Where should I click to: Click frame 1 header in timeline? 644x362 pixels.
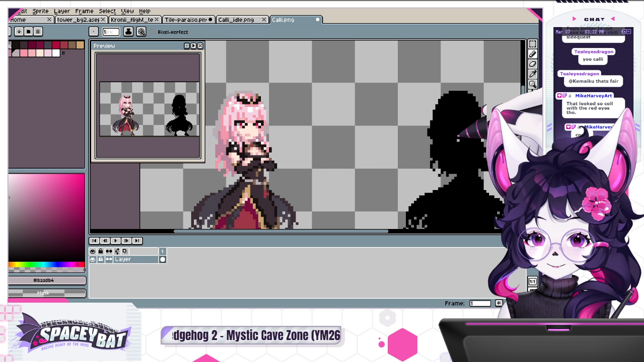[x=163, y=251]
